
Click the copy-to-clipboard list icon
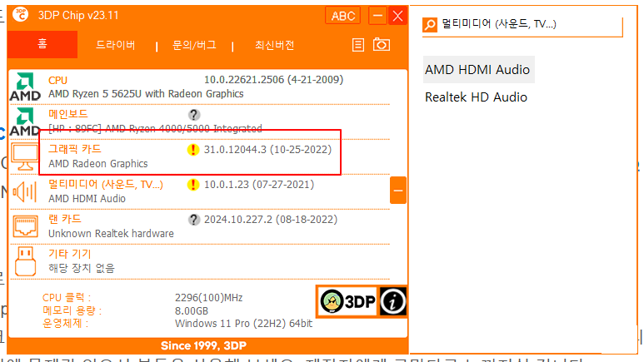358,45
